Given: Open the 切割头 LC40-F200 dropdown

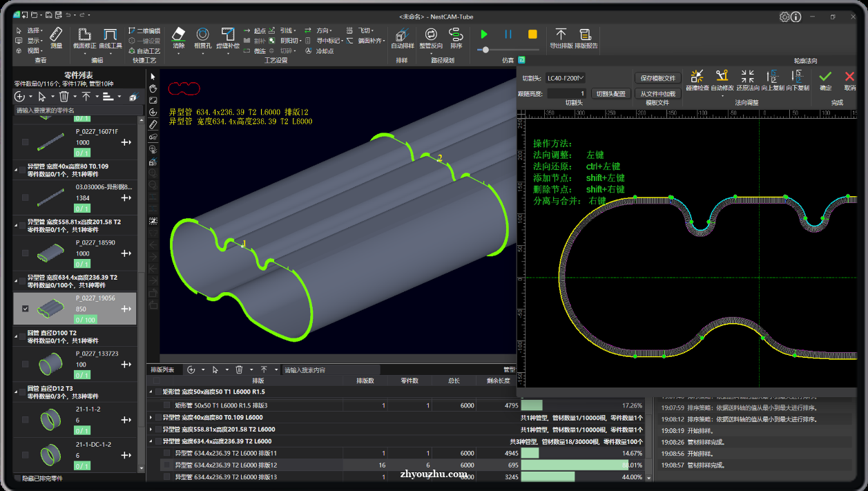Looking at the screenshot, I should coord(565,78).
